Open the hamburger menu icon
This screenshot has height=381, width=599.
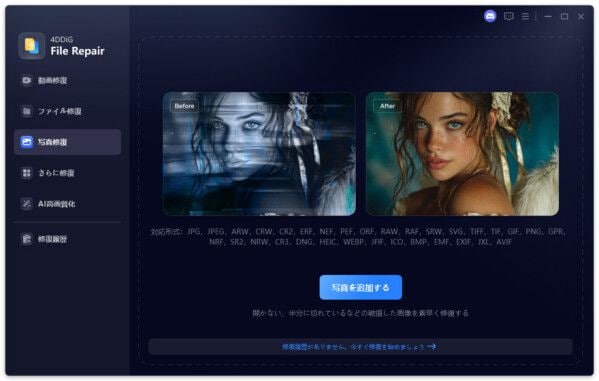point(525,16)
